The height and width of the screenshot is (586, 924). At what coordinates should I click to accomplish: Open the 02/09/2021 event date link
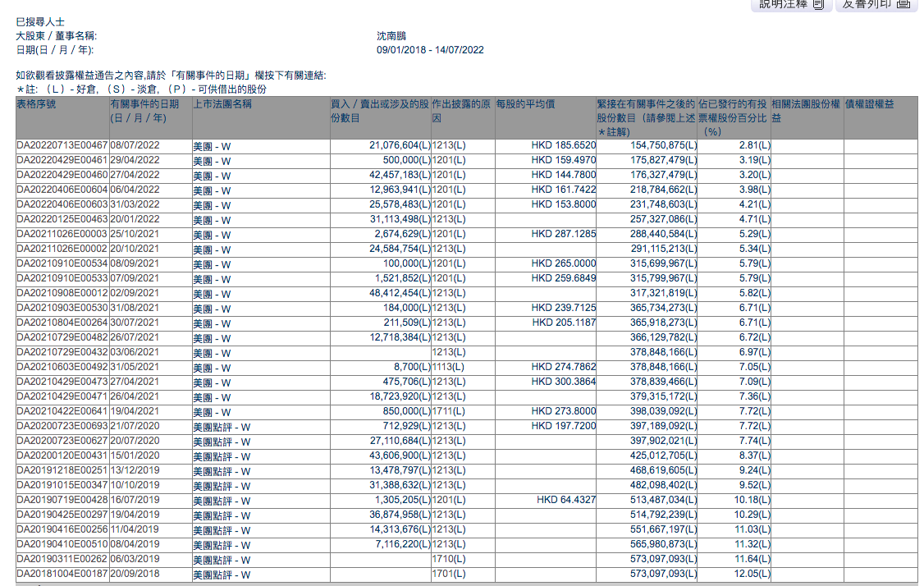tap(135, 293)
